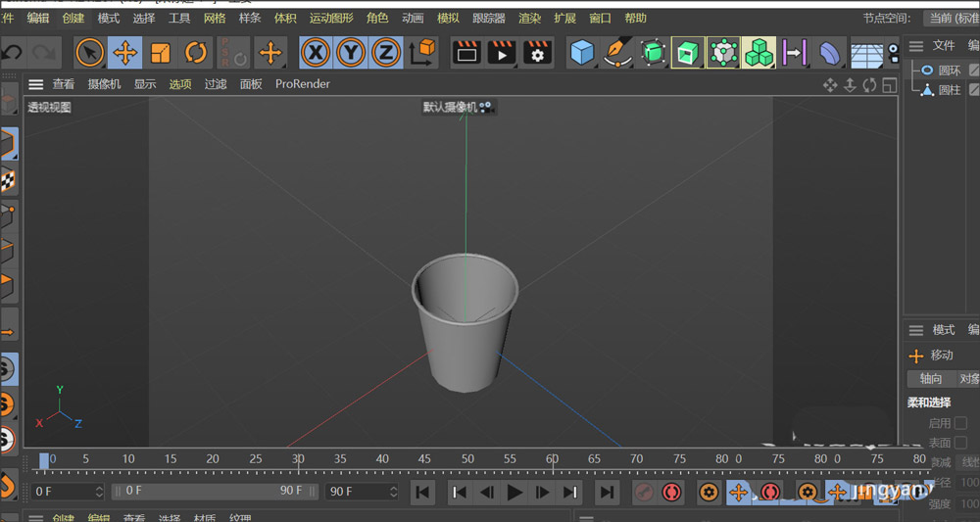Click the Render to Picture Viewer icon
This screenshot has width=980, height=522.
pos(502,53)
